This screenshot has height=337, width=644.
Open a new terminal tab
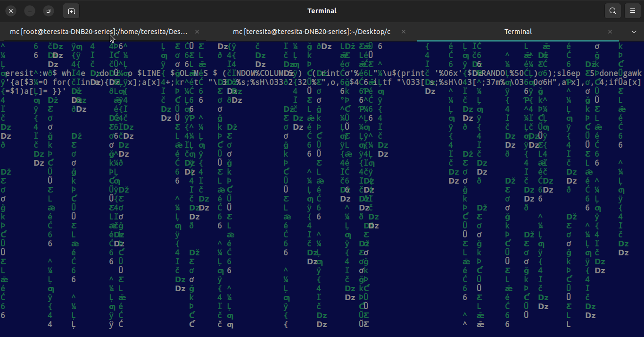[x=71, y=11]
